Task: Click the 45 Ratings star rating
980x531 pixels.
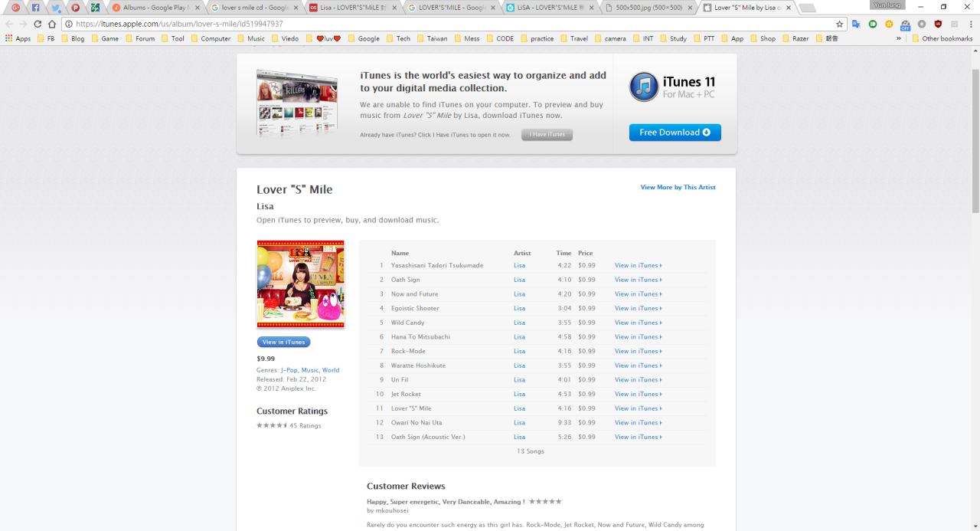Action: pyautogui.click(x=289, y=425)
